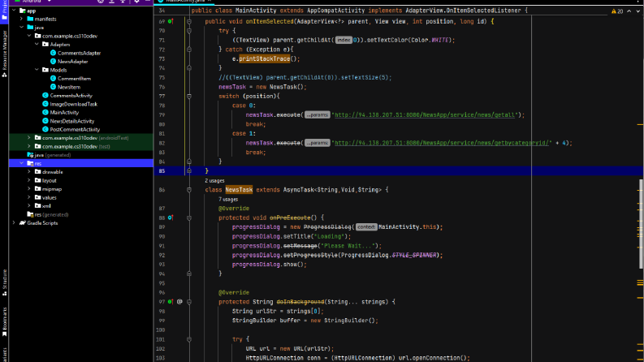Click the class icon beside ImageDownloadTask
Viewport: 644px width, 362px height.
click(x=45, y=104)
